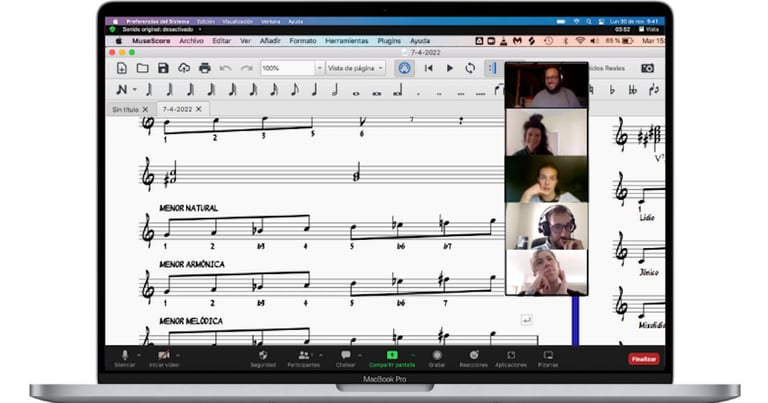Viewport: 768px width, 403px height.
Task: Add a tie to selected note
Action: tap(499, 90)
